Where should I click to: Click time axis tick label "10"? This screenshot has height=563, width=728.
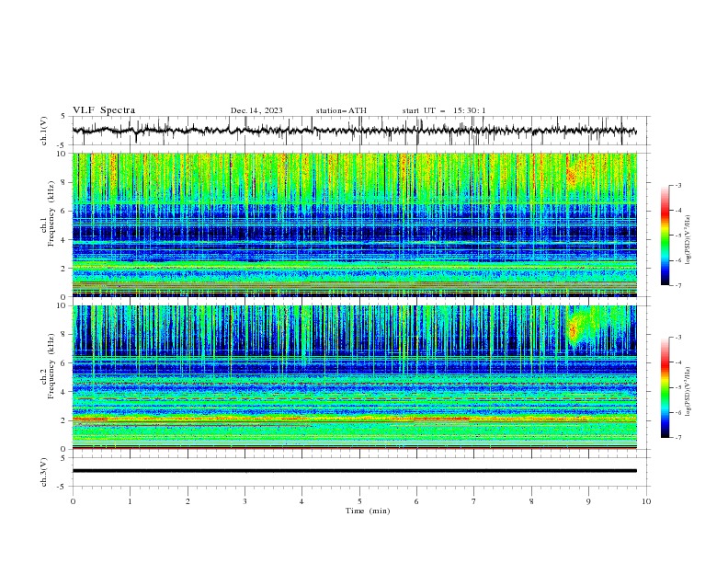[x=646, y=501]
